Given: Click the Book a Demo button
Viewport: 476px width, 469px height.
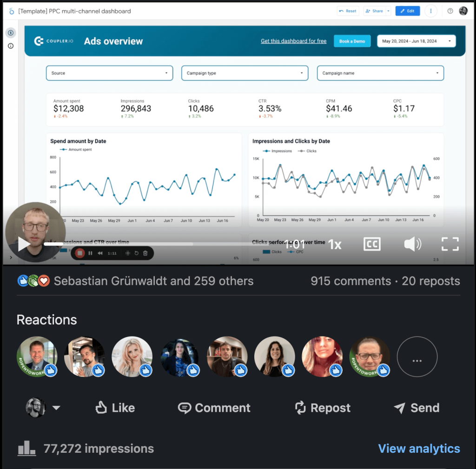Looking at the screenshot, I should click(x=352, y=41).
